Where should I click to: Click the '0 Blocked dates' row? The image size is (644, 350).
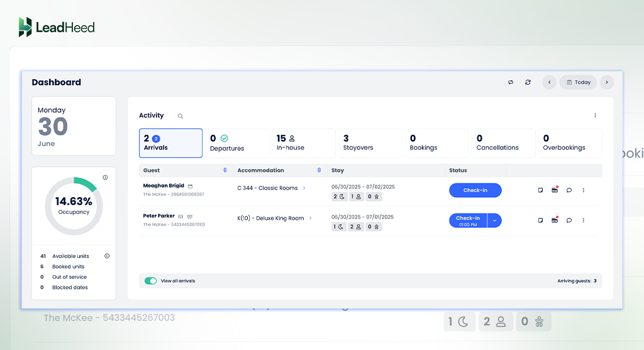(64, 288)
